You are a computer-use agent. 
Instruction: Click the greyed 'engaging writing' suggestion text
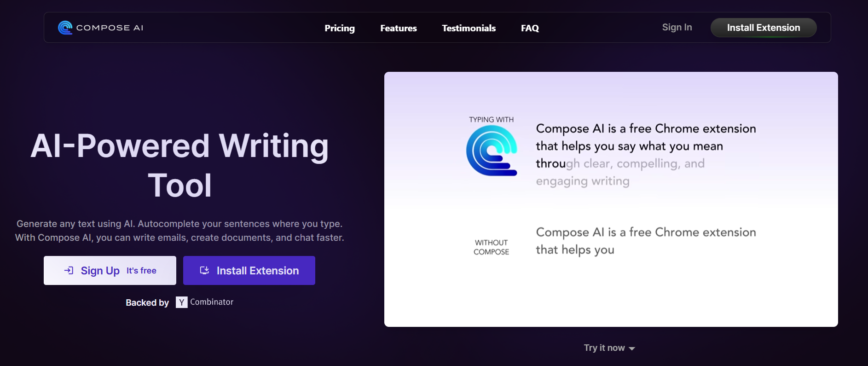pyautogui.click(x=583, y=181)
